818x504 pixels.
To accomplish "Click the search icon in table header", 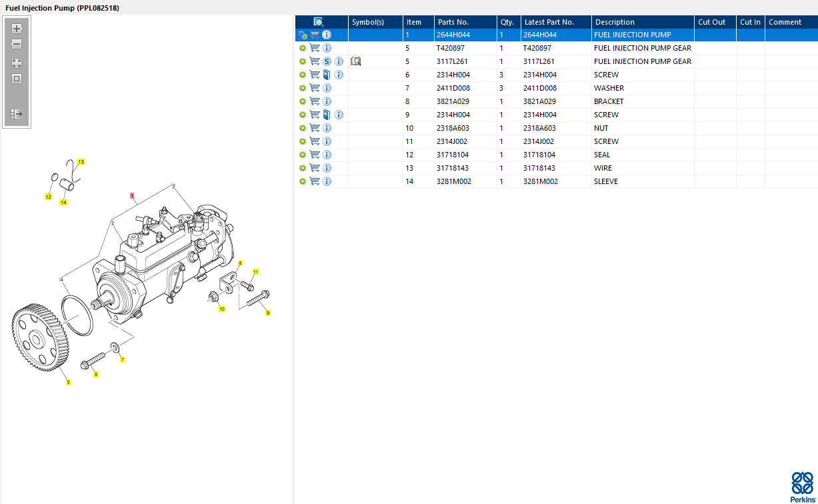I will coord(319,22).
